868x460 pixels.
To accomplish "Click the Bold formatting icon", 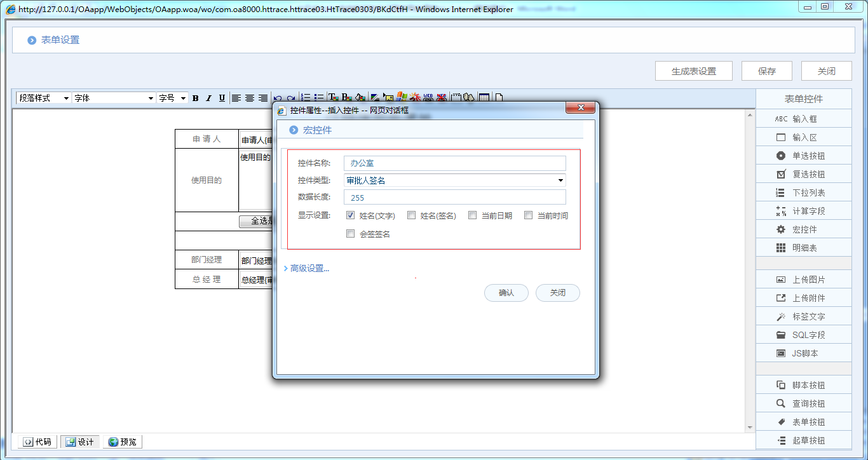I will point(196,98).
